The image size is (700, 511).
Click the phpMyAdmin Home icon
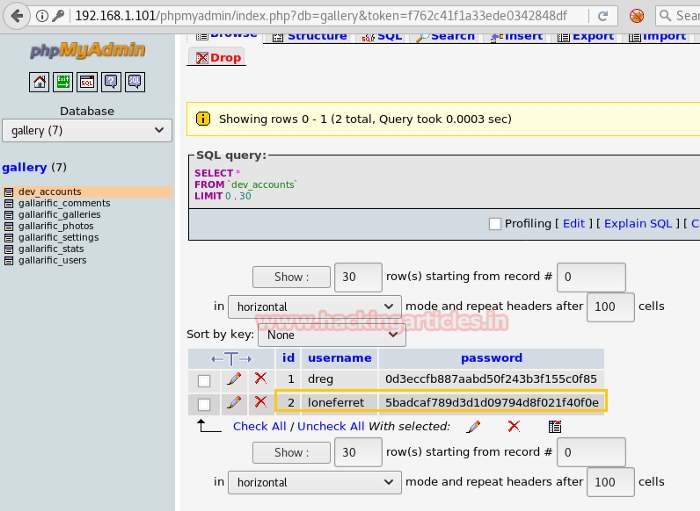39,82
